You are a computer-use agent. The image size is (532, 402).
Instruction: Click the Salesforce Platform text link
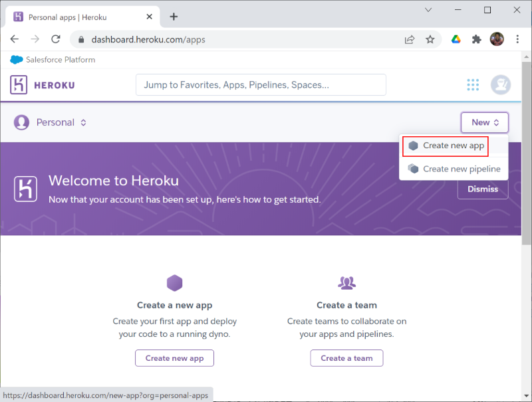coord(61,60)
